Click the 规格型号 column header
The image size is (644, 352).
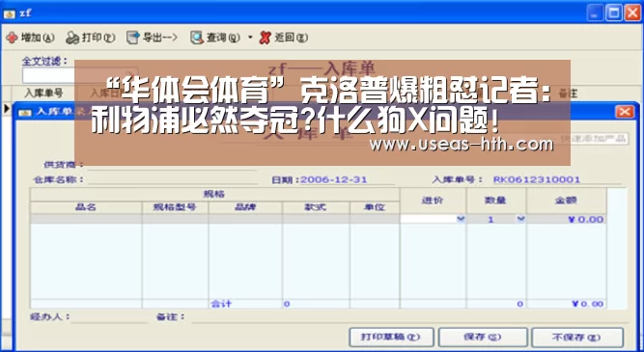coord(175,207)
